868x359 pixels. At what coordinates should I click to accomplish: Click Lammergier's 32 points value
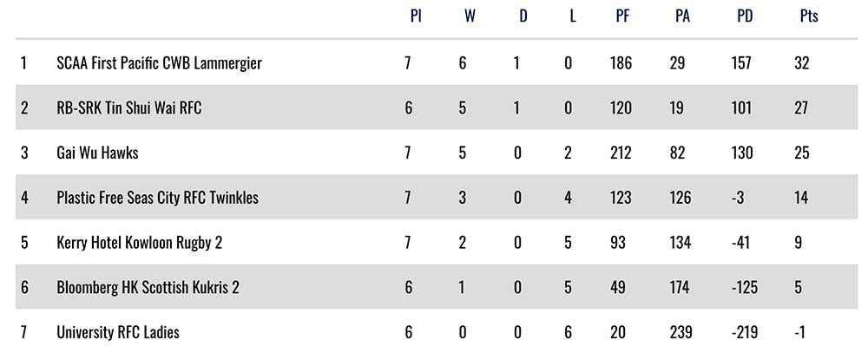coord(801,63)
